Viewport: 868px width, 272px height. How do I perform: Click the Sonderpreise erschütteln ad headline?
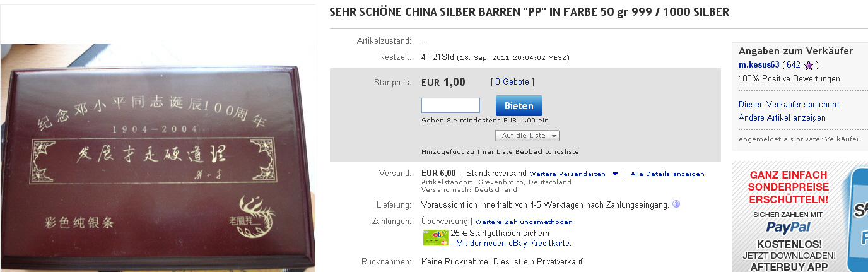pyautogui.click(x=789, y=187)
